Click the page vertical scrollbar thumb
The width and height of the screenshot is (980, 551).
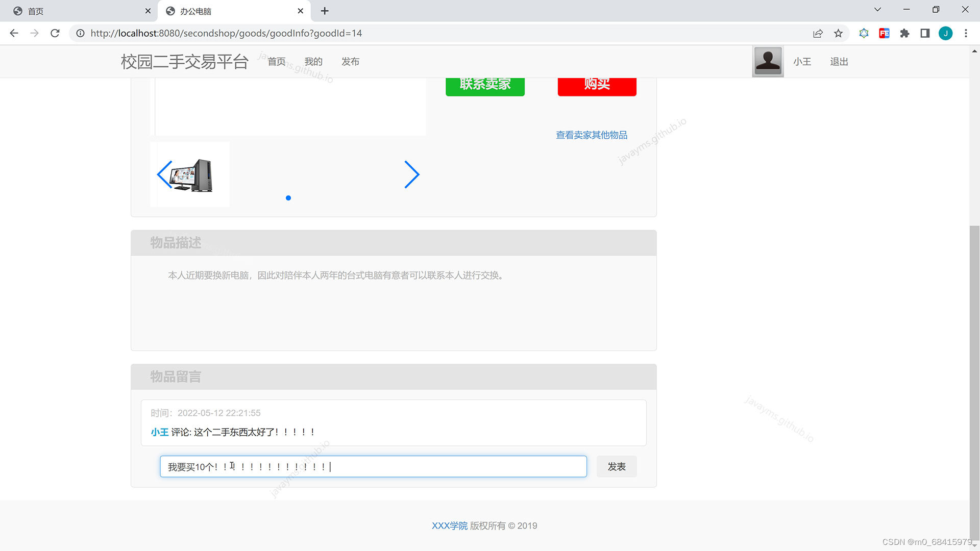pos(974,383)
